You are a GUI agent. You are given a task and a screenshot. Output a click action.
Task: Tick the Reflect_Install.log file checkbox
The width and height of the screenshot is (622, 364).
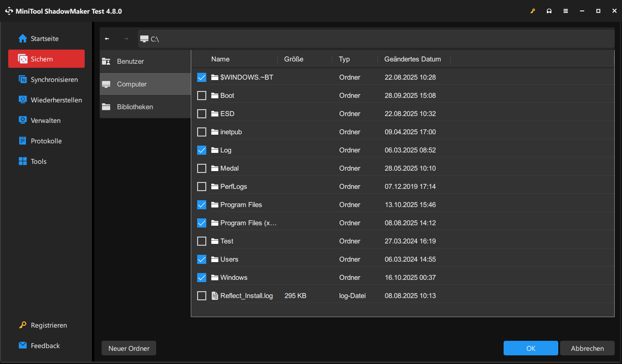point(202,296)
